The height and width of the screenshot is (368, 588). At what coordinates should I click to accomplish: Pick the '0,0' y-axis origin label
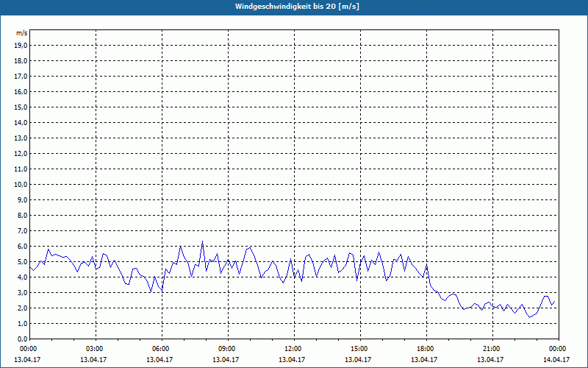pos(23,339)
